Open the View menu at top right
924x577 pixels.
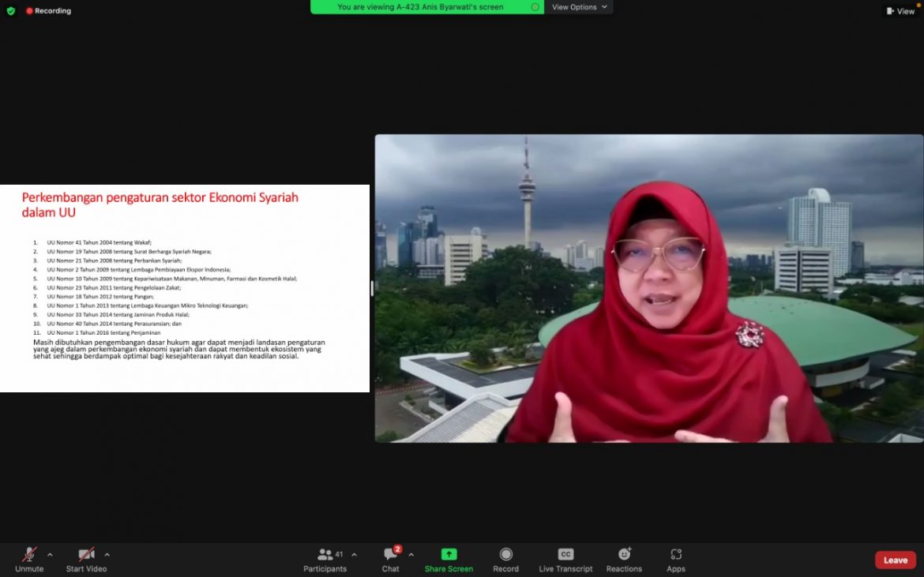pos(900,11)
